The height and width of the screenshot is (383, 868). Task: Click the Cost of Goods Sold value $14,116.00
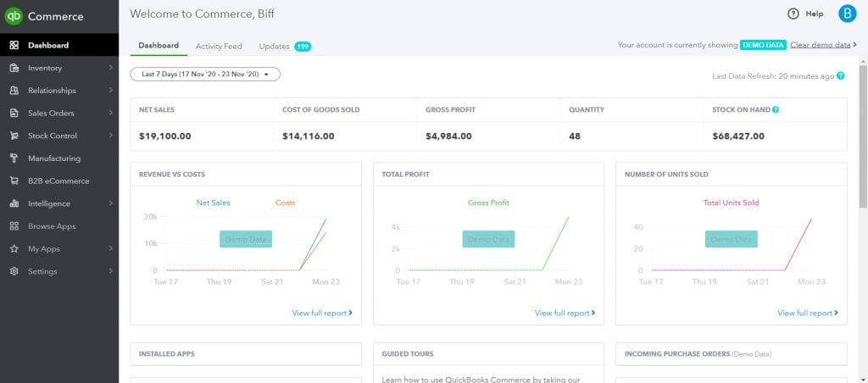(x=309, y=136)
